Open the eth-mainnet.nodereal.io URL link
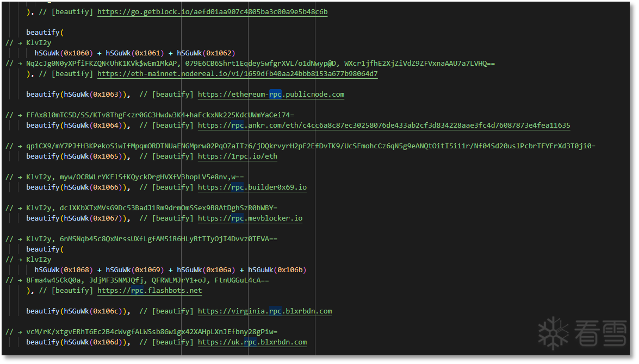 coord(238,74)
